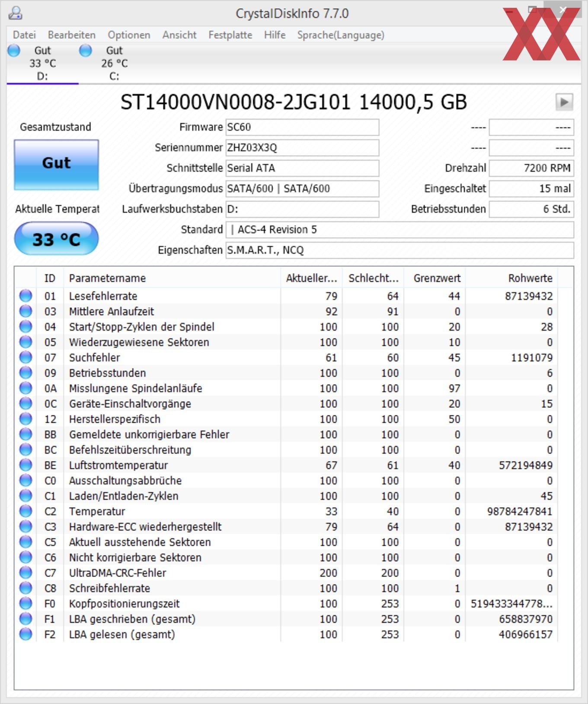Screen dimensions: 588x704
Task: Click the Eigenschaften field S.M.A.R.T., NCQ
Action: point(400,250)
